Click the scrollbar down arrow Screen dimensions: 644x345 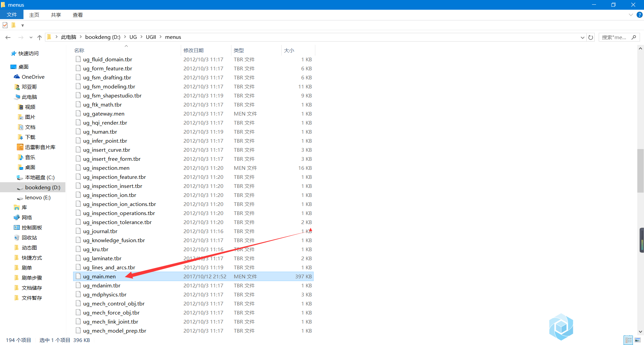(x=640, y=332)
